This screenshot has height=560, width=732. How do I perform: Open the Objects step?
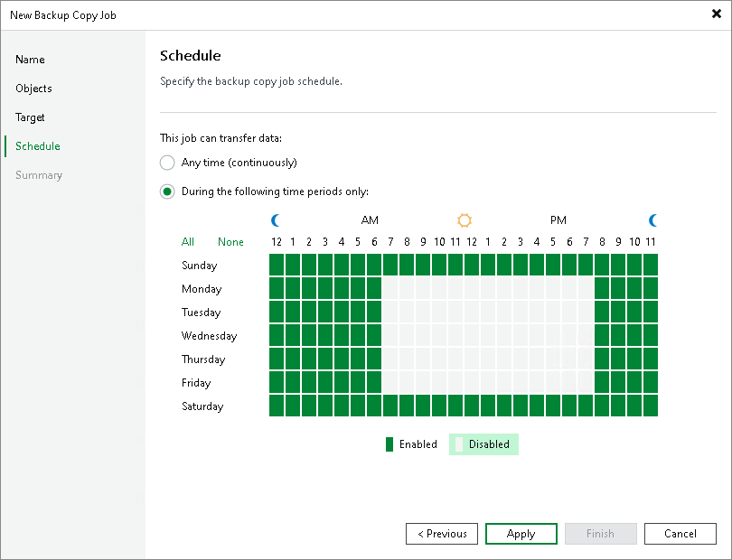pos(33,89)
